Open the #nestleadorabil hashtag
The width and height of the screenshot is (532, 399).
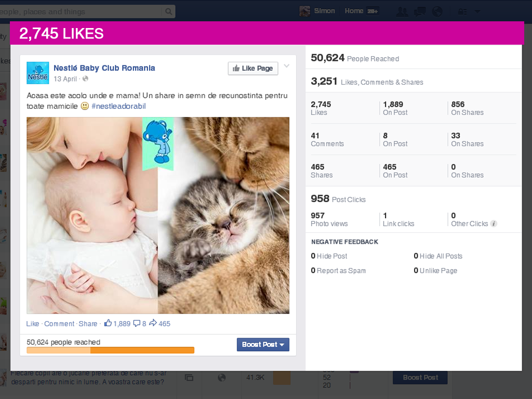pyautogui.click(x=118, y=106)
